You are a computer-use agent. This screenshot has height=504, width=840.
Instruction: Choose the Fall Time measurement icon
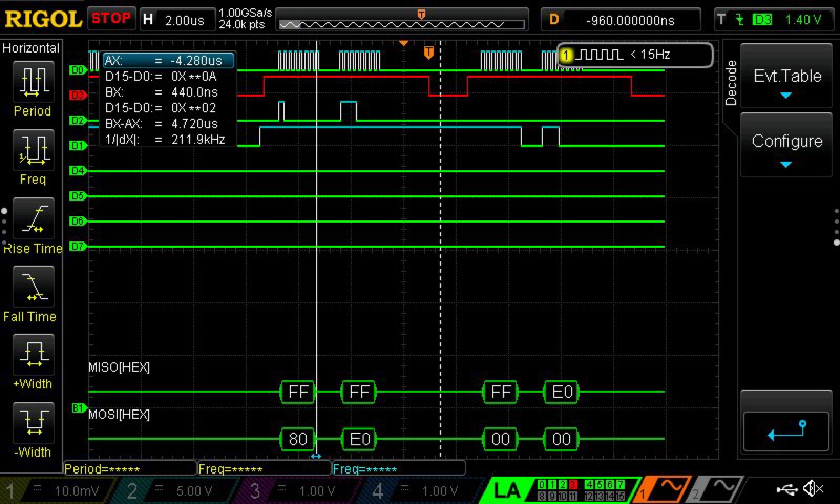pos(33,287)
